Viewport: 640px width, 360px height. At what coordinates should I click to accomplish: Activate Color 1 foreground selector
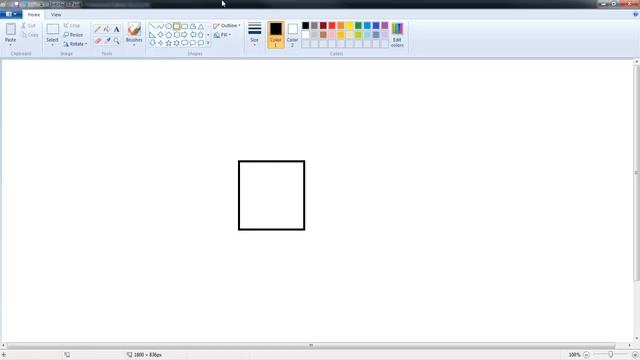coord(276,35)
